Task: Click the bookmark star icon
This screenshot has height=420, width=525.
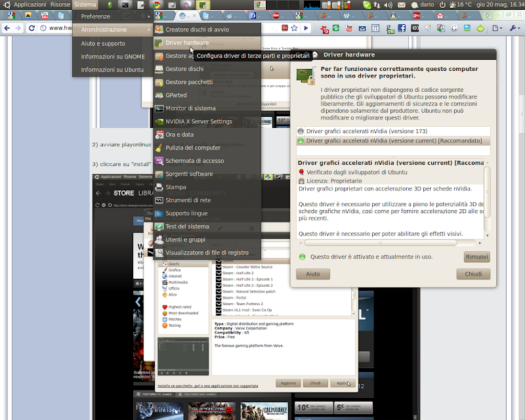Action: pyautogui.click(x=294, y=28)
